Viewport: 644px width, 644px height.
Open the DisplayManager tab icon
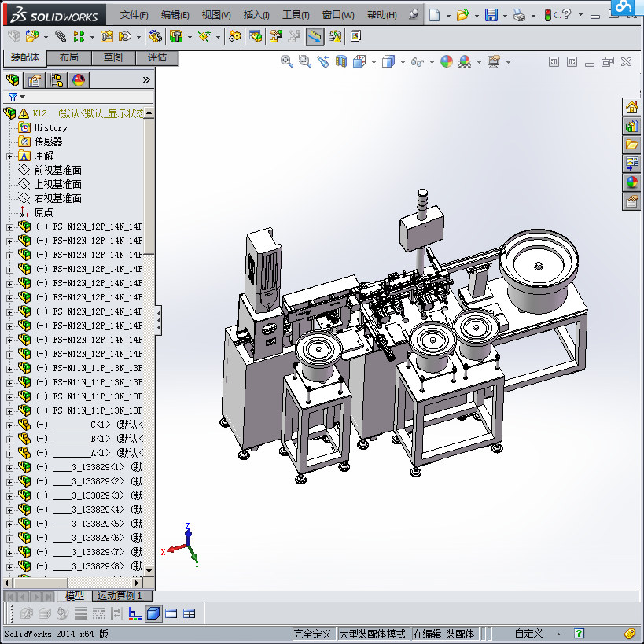tap(79, 80)
